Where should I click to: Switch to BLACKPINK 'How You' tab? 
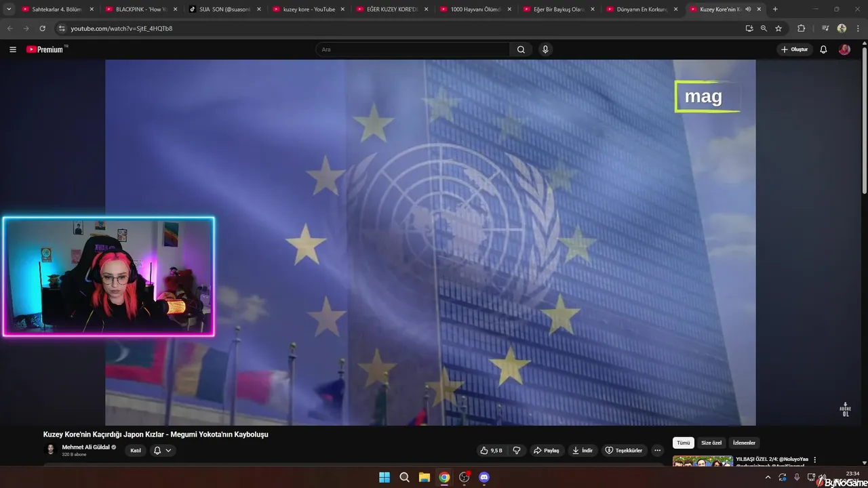click(x=141, y=9)
